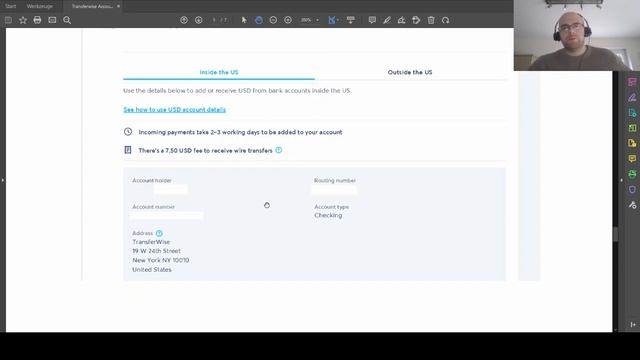Screen dimensions: 640x360
Task: Click the delete page trash icon
Action: pos(431,20)
